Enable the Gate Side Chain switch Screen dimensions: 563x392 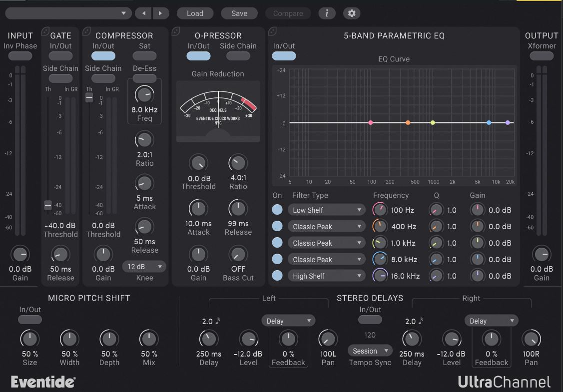[x=60, y=78]
